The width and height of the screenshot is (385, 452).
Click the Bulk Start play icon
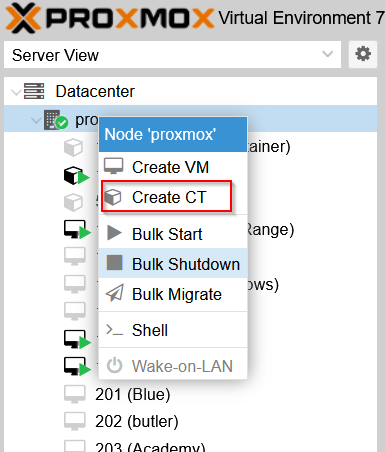114,233
